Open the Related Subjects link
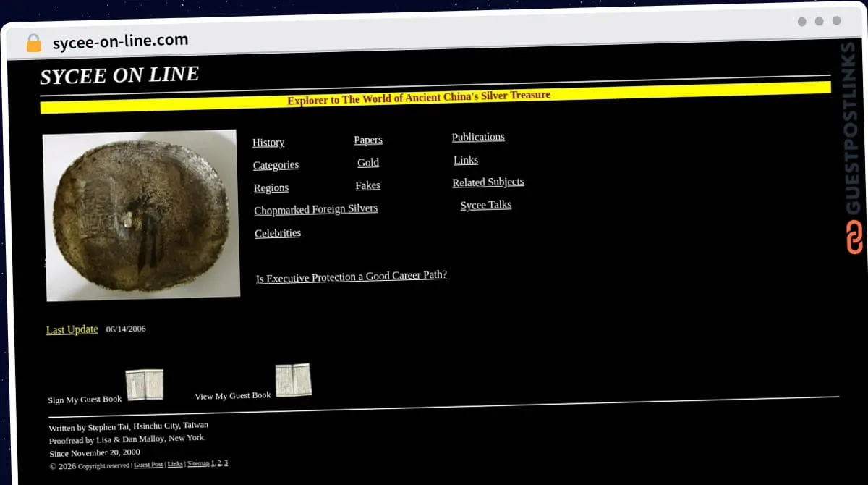The width and height of the screenshot is (868, 485). pos(488,182)
